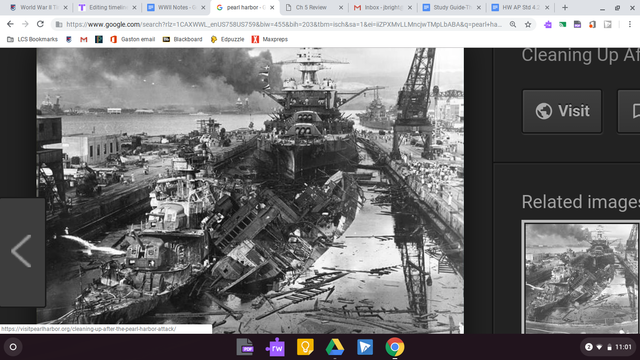Open Google Chrome in the shelf
This screenshot has width=640, height=360.
coord(395,347)
